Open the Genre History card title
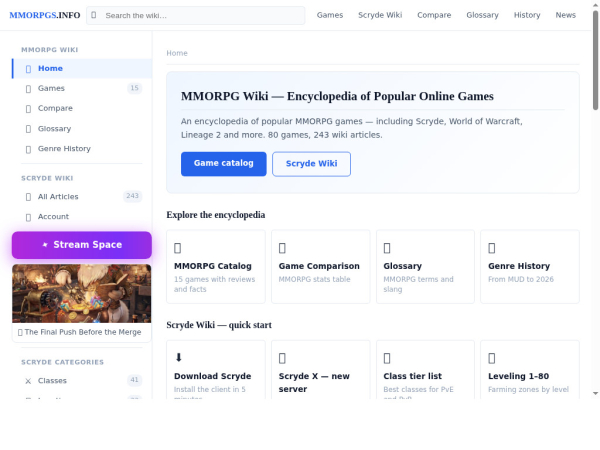Screen dimensions: 600x450 [x=519, y=266]
